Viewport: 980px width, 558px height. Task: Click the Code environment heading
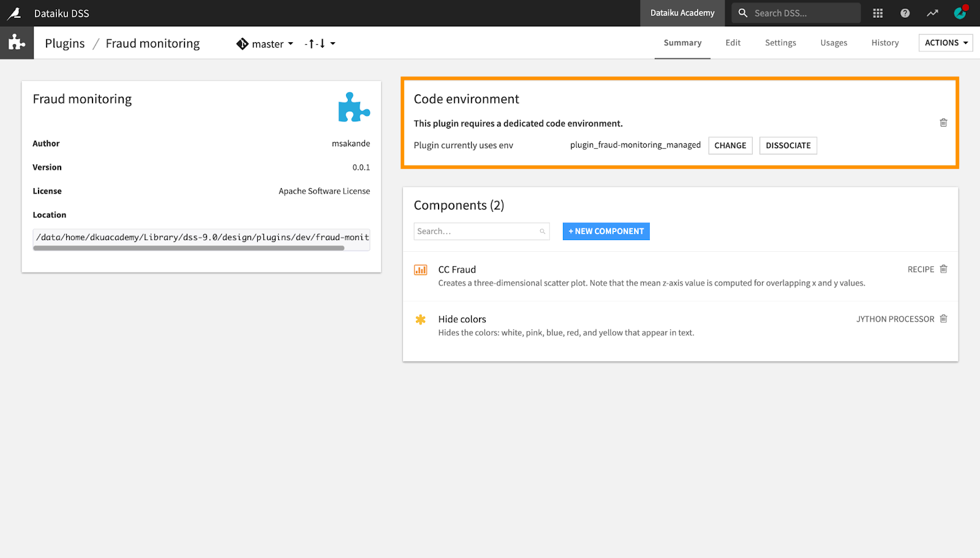(466, 99)
